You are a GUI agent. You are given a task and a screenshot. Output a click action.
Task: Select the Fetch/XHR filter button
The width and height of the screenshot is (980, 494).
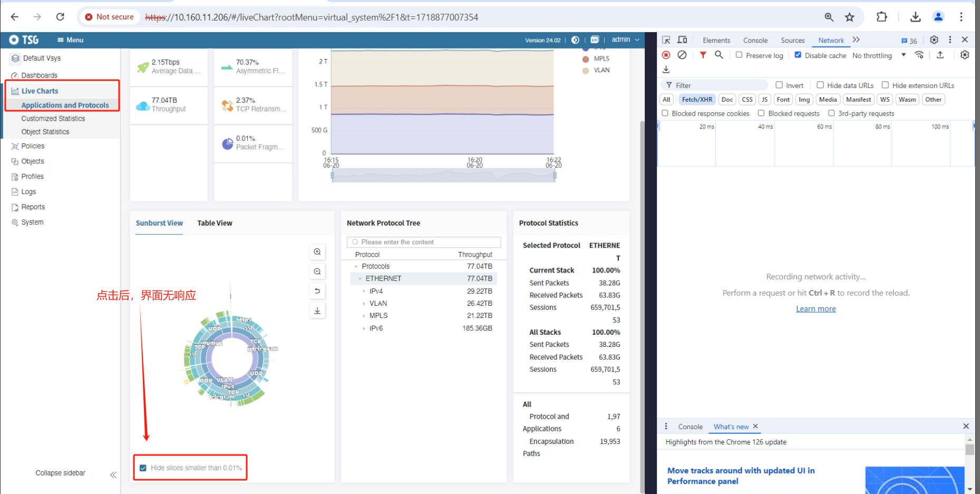(696, 100)
